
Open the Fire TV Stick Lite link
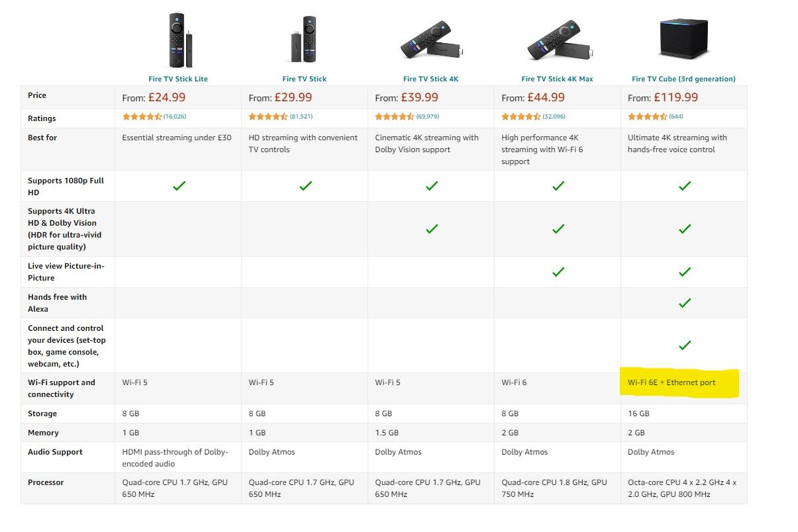point(178,79)
